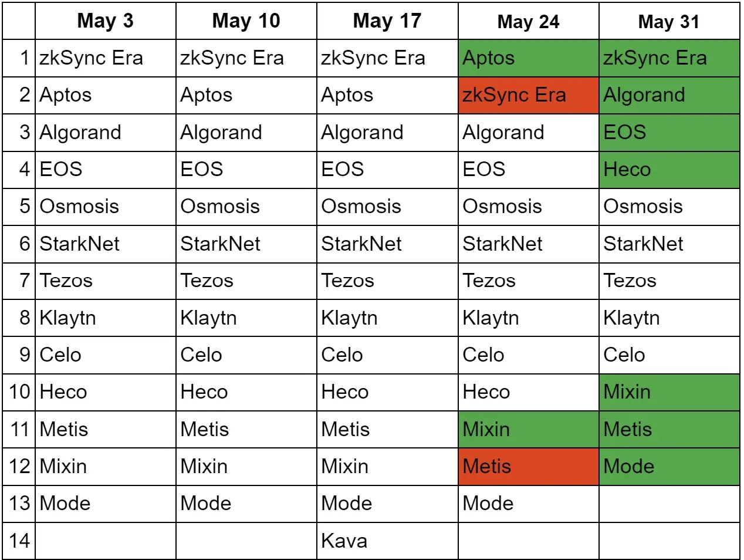Click the green Mixin cell in May 24
The image size is (744, 560).
[528, 429]
